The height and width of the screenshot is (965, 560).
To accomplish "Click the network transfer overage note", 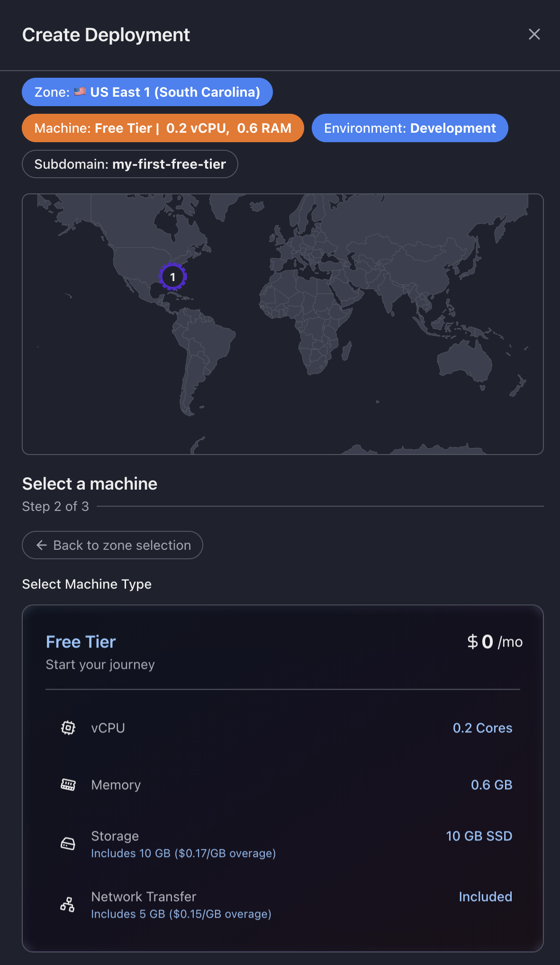I will tap(181, 914).
